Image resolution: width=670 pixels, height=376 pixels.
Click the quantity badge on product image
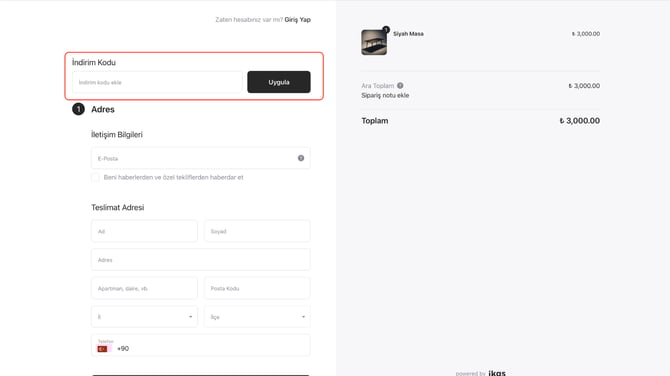pyautogui.click(x=386, y=29)
